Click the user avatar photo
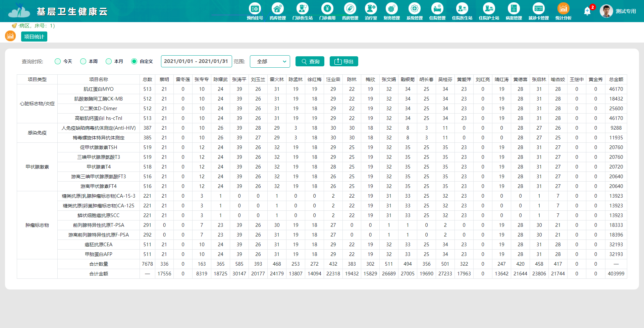 (606, 11)
